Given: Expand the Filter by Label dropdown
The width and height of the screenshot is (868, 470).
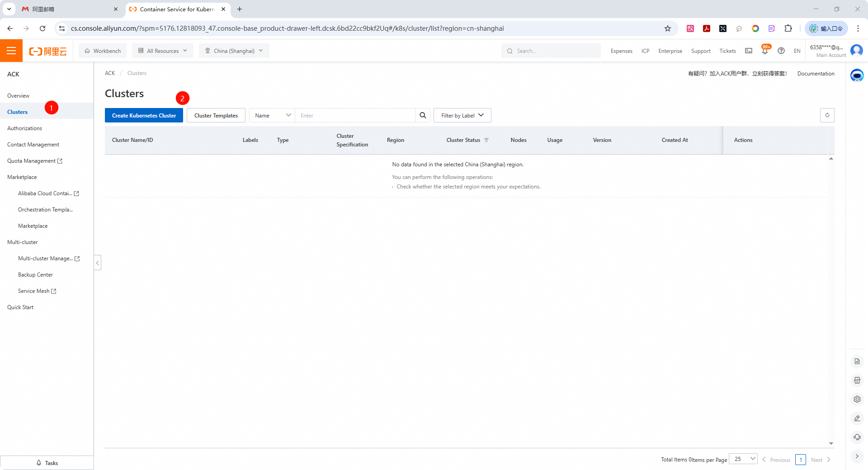Looking at the screenshot, I should pos(462,115).
